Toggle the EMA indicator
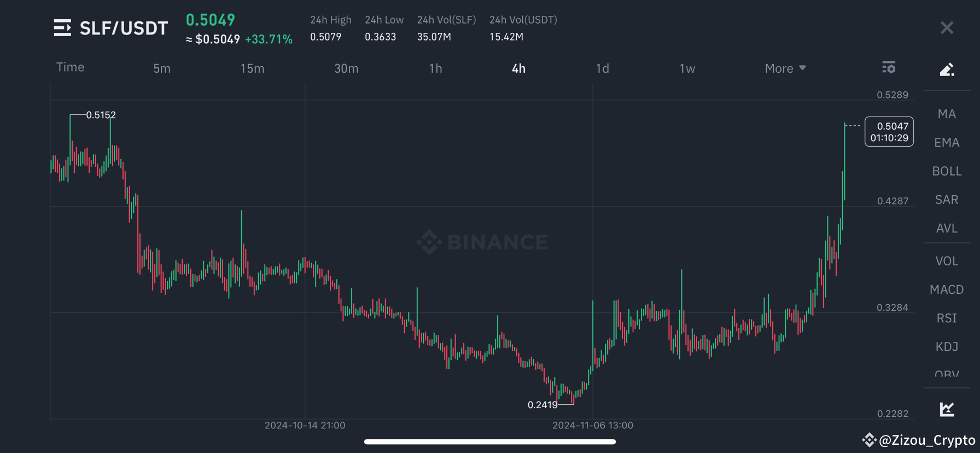The height and width of the screenshot is (453, 980). point(947,142)
